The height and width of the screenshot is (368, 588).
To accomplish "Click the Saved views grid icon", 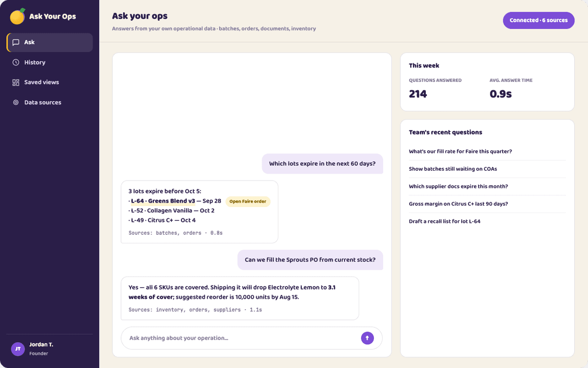I will click(16, 82).
